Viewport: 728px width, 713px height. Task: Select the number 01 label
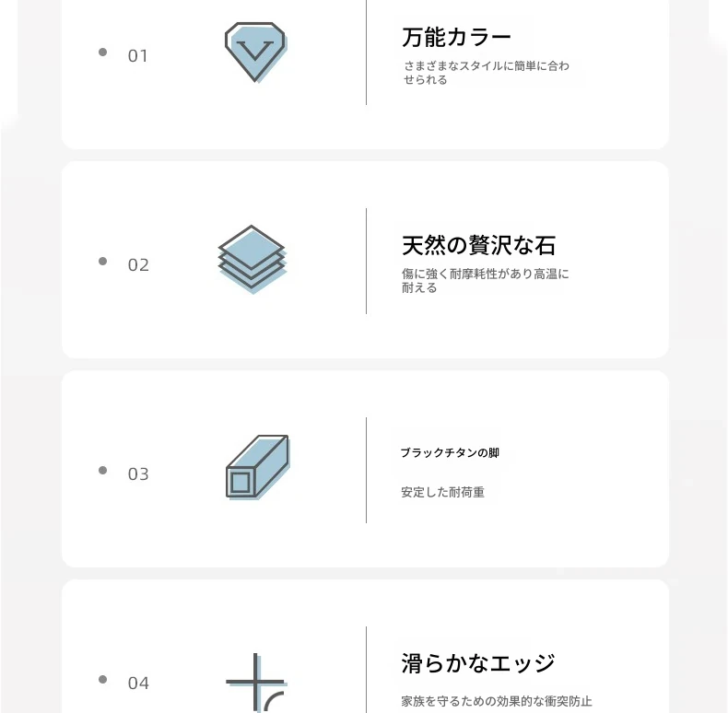click(138, 56)
